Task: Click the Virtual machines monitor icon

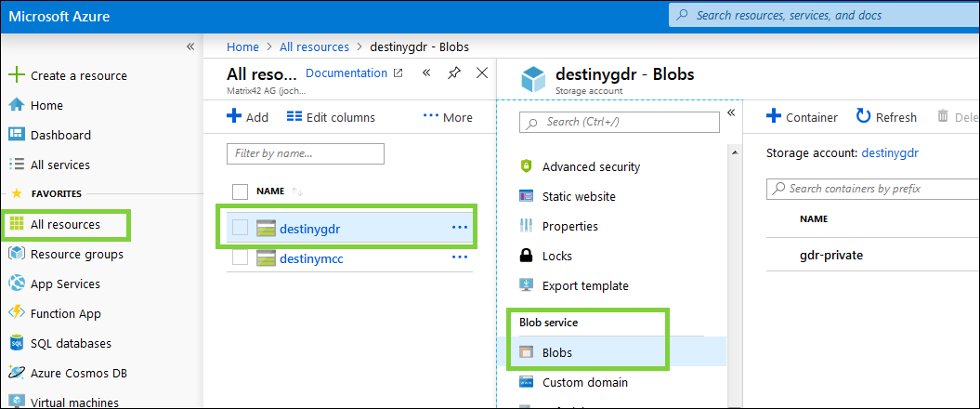Action: (x=16, y=402)
